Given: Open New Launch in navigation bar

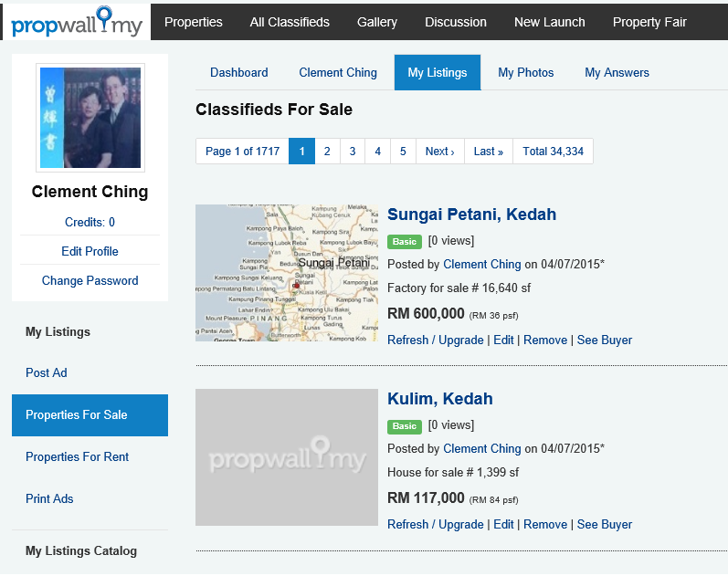Looking at the screenshot, I should (x=550, y=22).
